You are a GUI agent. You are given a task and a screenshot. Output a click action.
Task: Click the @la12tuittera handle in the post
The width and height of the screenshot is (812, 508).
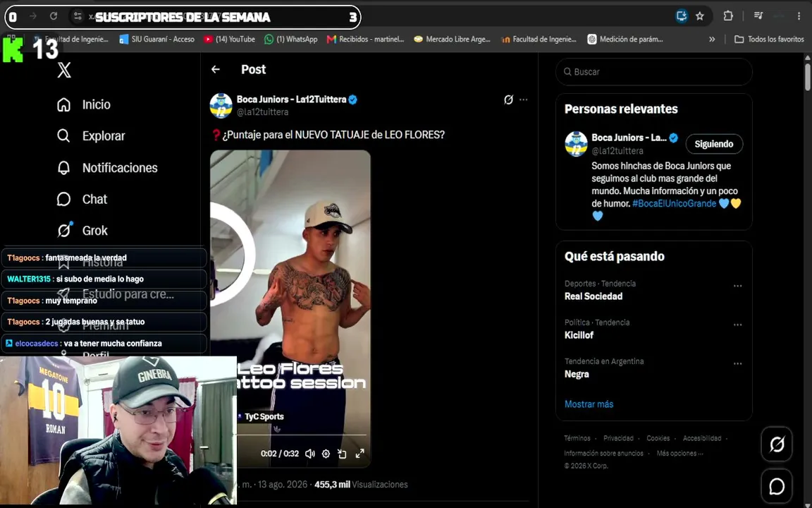(262, 112)
